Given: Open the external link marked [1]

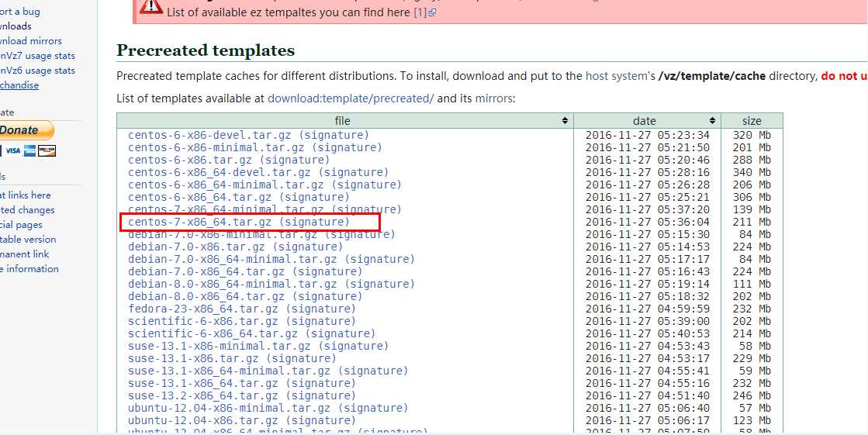Looking at the screenshot, I should tap(424, 12).
